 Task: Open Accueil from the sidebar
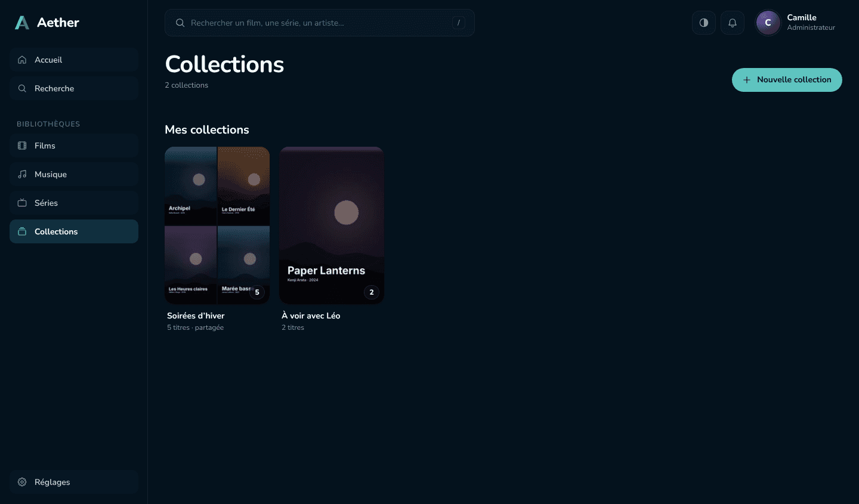click(74, 60)
